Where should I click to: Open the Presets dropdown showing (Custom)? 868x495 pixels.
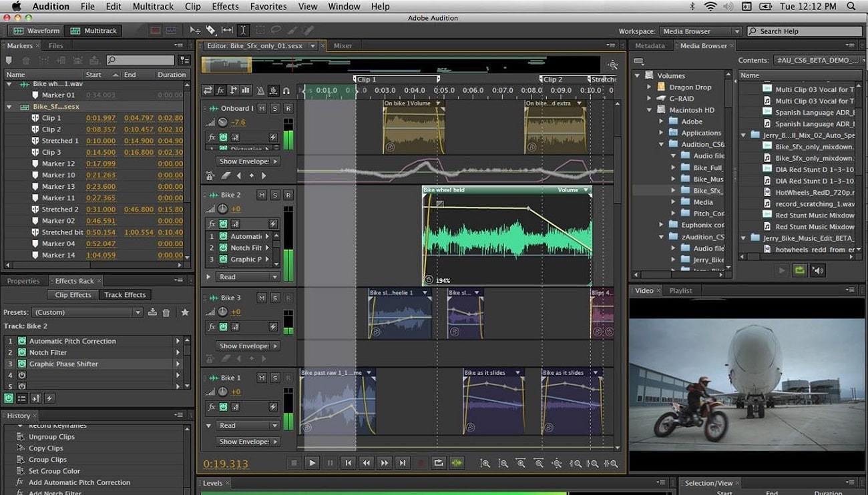(87, 312)
